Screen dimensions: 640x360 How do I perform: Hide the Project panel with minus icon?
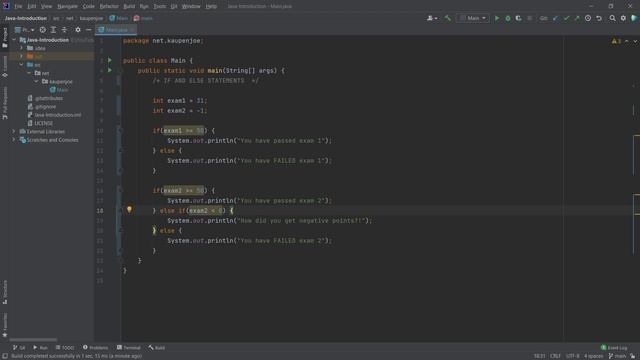point(88,30)
